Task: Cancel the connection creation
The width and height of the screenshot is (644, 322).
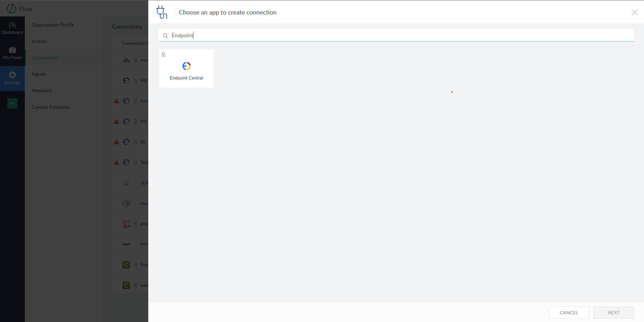Action: [569, 313]
